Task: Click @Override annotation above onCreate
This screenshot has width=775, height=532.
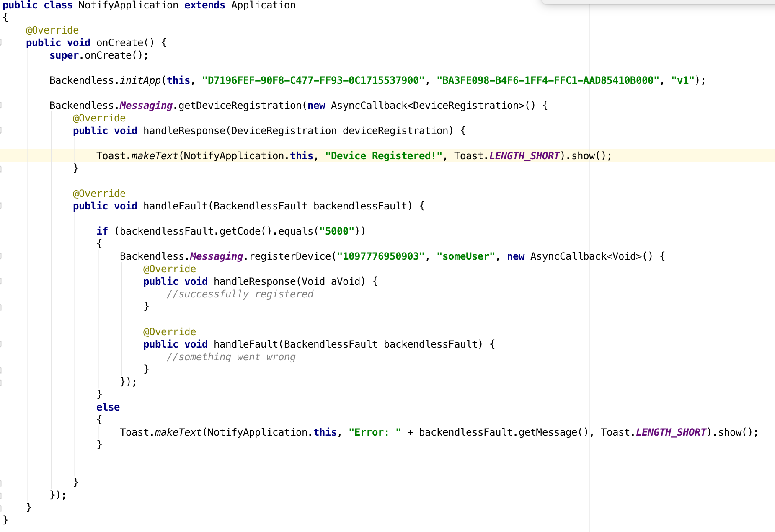Action: click(x=52, y=30)
